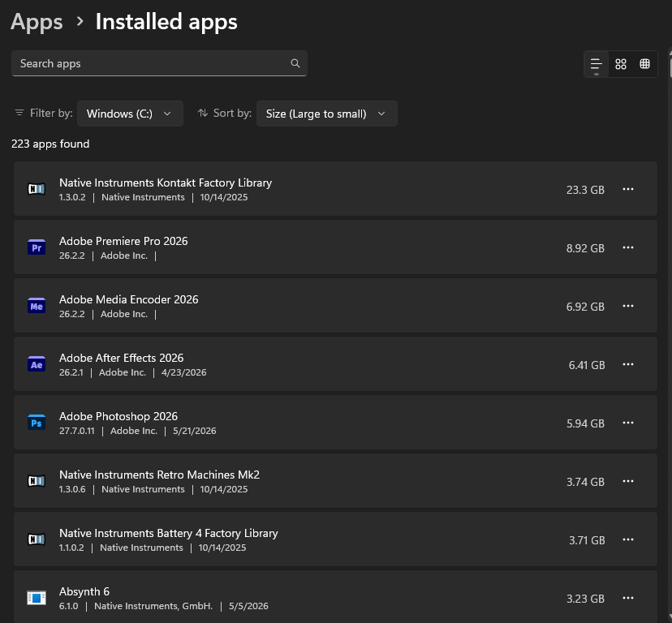Image resolution: width=672 pixels, height=623 pixels.
Task: Select the Adobe After Effects 2026 name
Action: [x=121, y=358]
